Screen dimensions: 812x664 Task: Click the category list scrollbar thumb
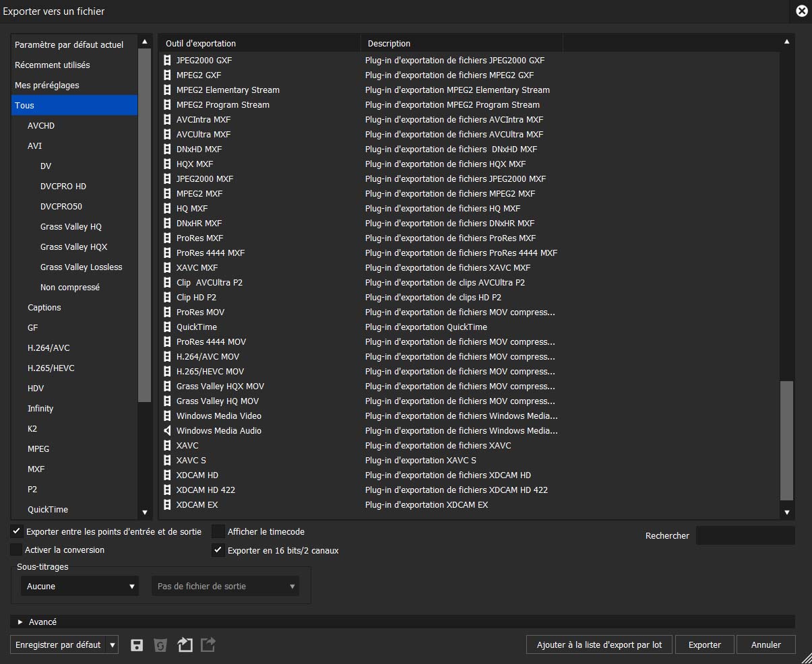click(144, 226)
